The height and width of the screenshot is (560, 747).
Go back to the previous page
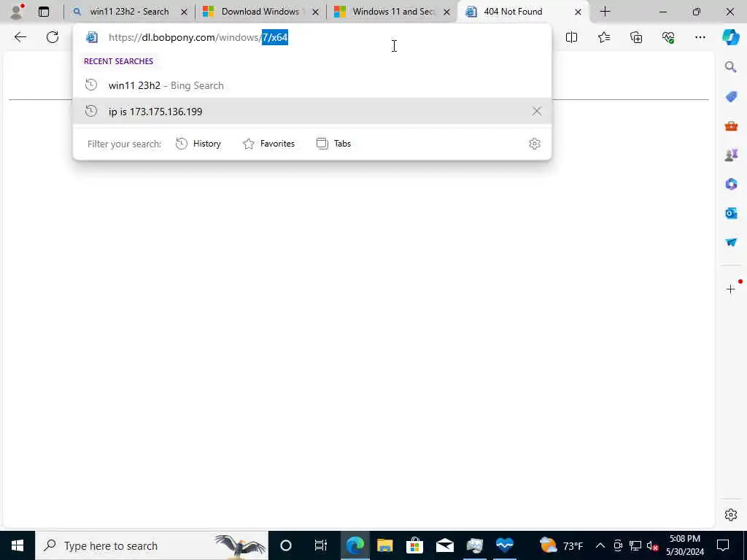click(20, 37)
